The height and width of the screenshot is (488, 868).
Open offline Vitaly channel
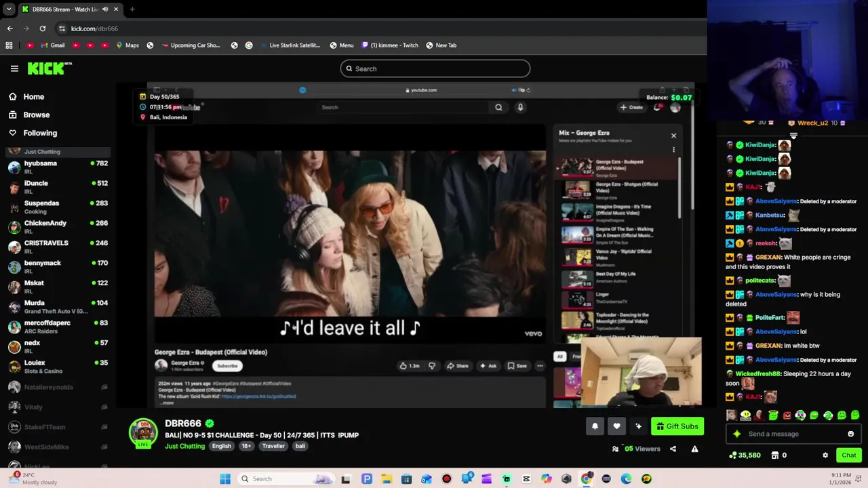(58, 407)
